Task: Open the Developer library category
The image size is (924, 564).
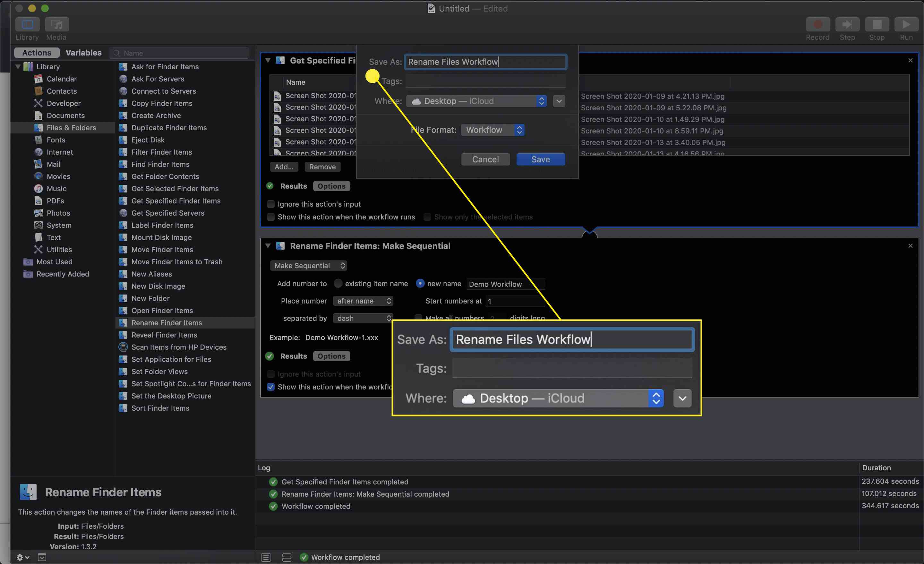Action: (x=64, y=103)
